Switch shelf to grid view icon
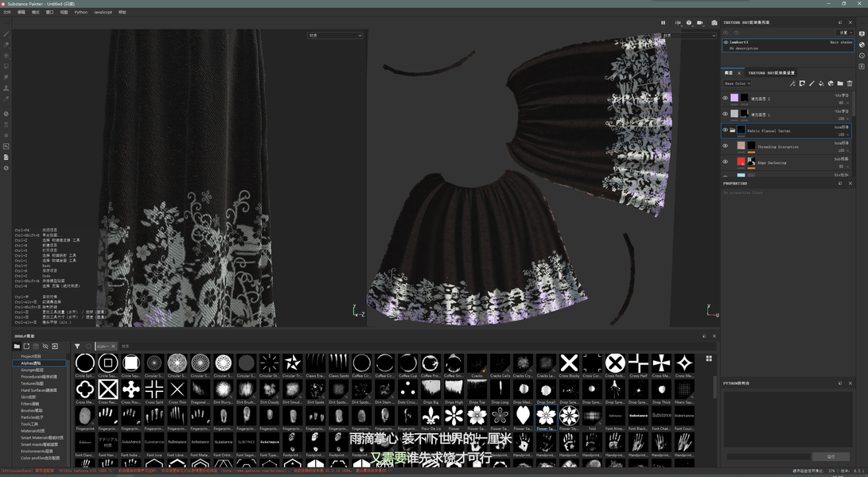Viewport: 868px width, 477px height. [709, 359]
